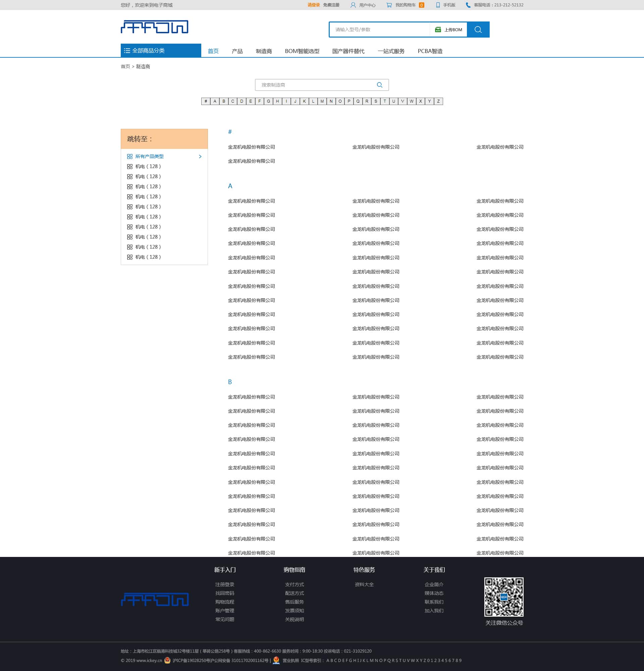The image size is (644, 671).
Task: Click the manufacturer search magnifier icon
Action: [x=379, y=85]
